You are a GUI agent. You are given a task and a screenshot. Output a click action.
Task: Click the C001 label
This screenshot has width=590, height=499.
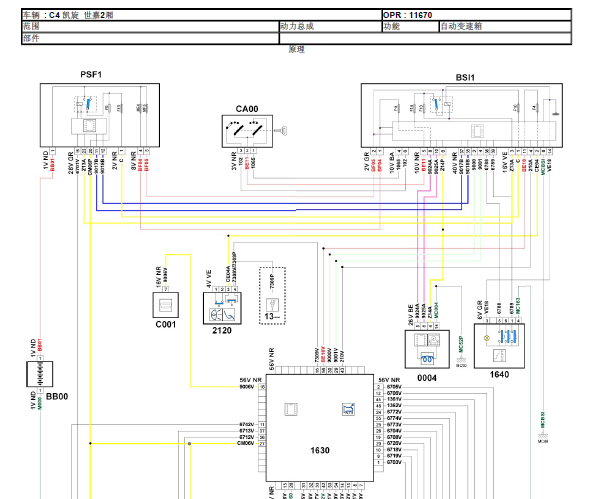tap(166, 324)
